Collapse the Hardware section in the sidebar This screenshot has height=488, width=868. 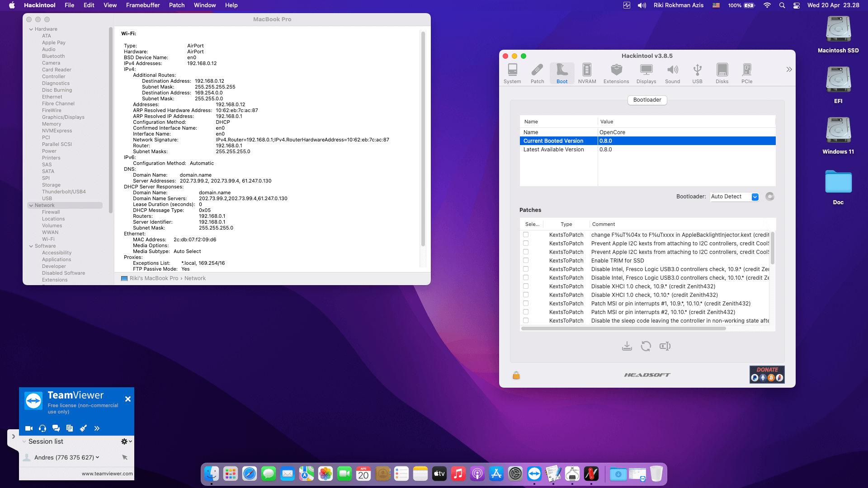(31, 29)
